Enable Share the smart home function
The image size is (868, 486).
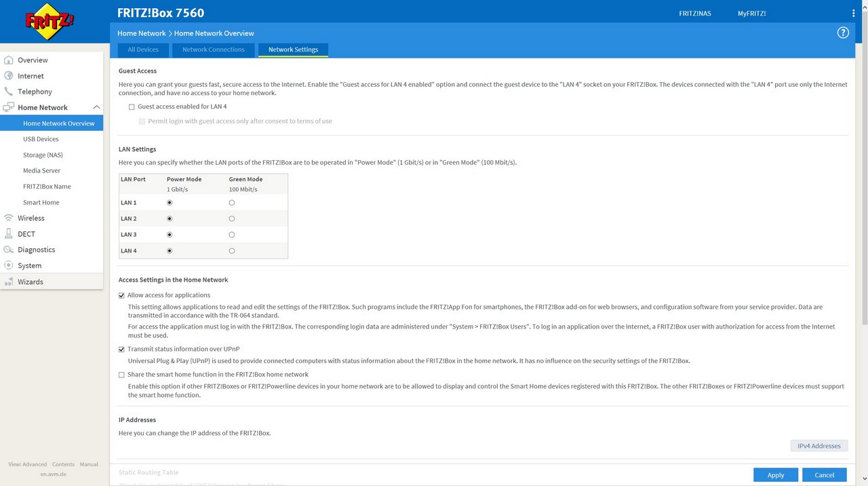coord(121,375)
